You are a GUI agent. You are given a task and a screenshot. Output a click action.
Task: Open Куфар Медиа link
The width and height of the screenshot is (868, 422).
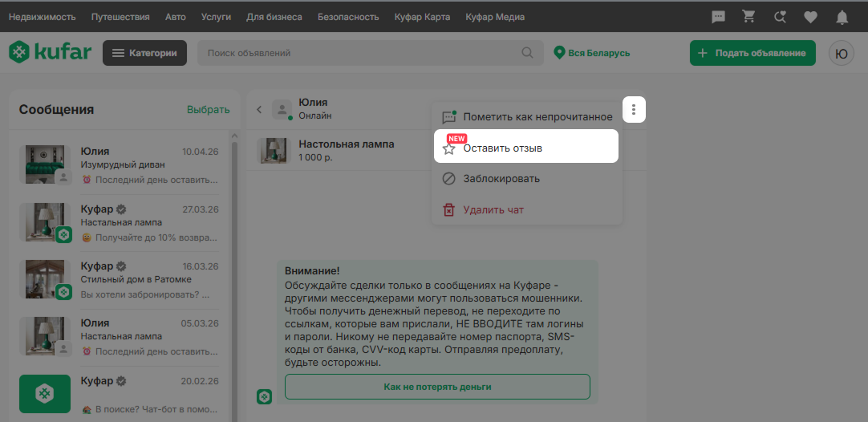tap(495, 17)
